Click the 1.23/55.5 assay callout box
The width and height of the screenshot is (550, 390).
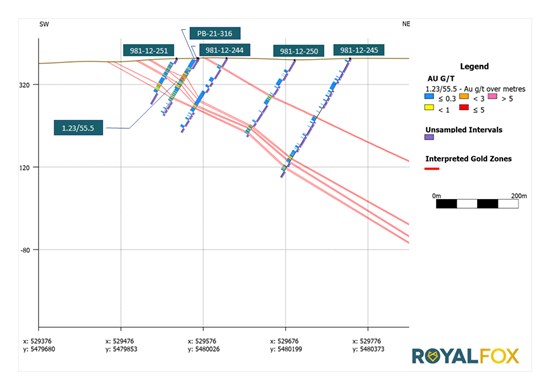coord(78,128)
